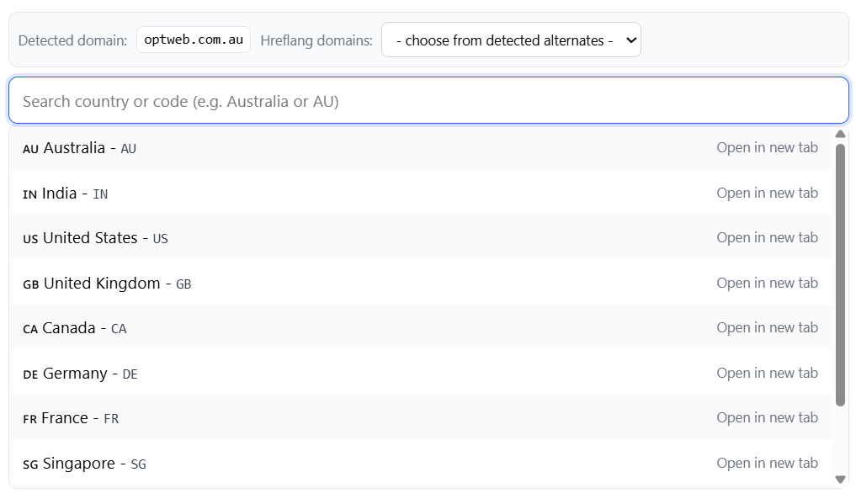Click the IN country code badge beside India

pos(28,194)
